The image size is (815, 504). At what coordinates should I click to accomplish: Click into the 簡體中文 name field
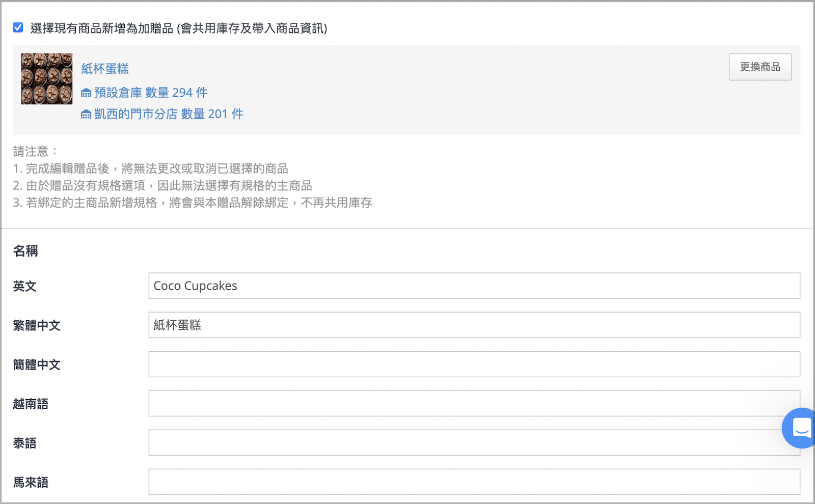pyautogui.click(x=474, y=364)
